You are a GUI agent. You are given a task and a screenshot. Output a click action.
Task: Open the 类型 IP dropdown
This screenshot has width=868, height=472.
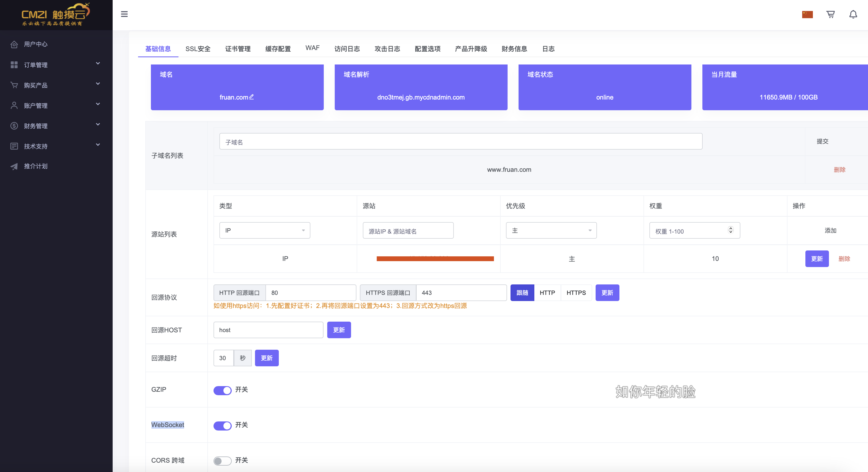click(265, 230)
